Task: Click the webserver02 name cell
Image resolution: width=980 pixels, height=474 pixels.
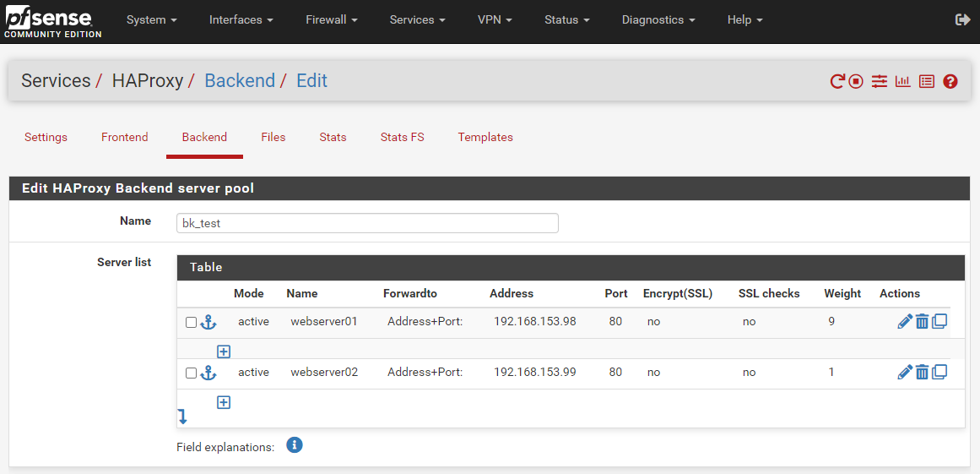Action: [324, 373]
